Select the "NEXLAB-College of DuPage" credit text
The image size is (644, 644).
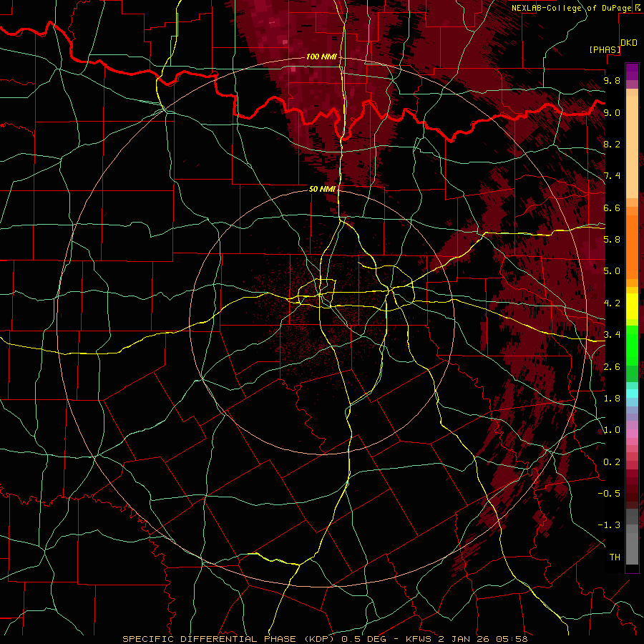coord(571,8)
